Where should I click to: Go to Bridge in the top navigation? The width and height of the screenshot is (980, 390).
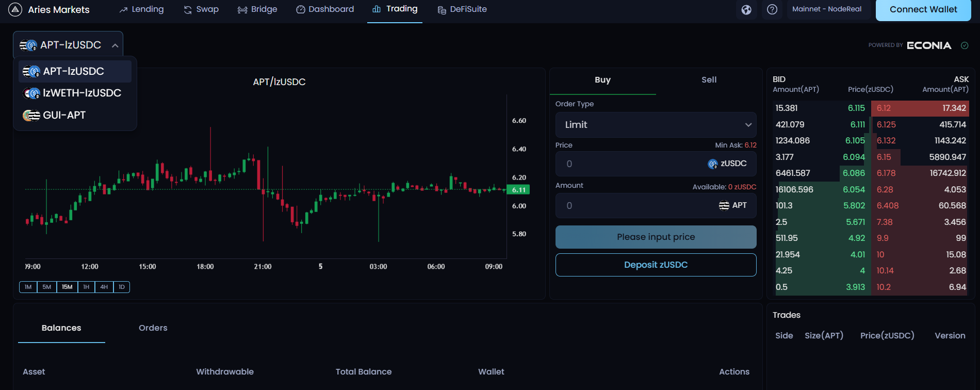(257, 9)
